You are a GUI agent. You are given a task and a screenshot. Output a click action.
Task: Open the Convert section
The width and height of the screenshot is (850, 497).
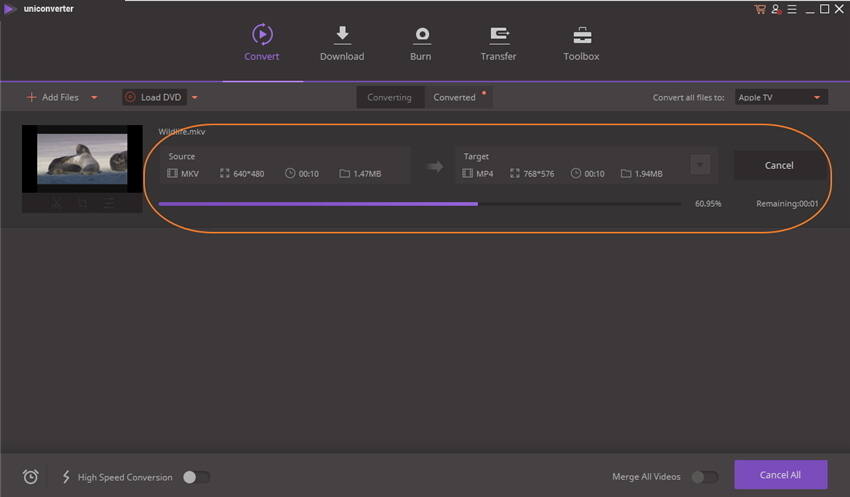(262, 43)
